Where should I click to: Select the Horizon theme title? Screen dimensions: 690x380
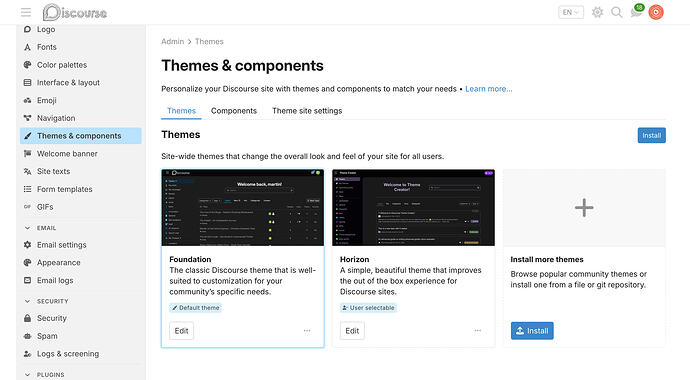354,259
